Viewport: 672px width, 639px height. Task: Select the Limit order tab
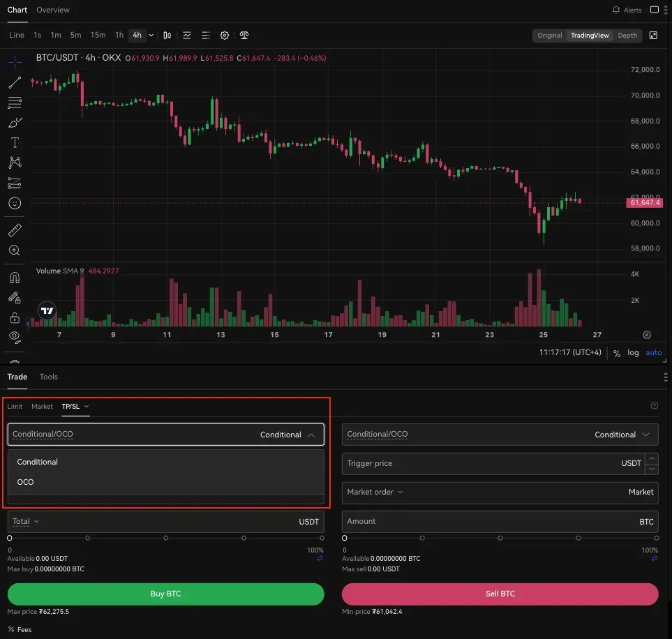(15, 406)
